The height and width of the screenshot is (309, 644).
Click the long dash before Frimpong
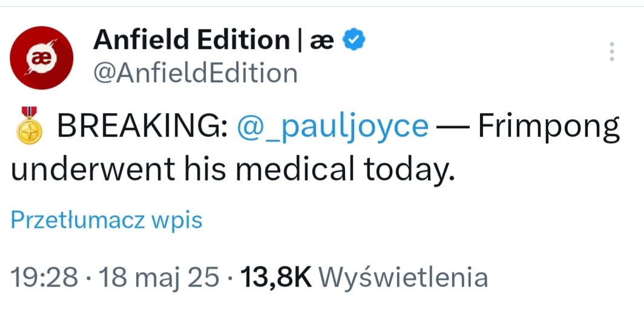click(453, 128)
